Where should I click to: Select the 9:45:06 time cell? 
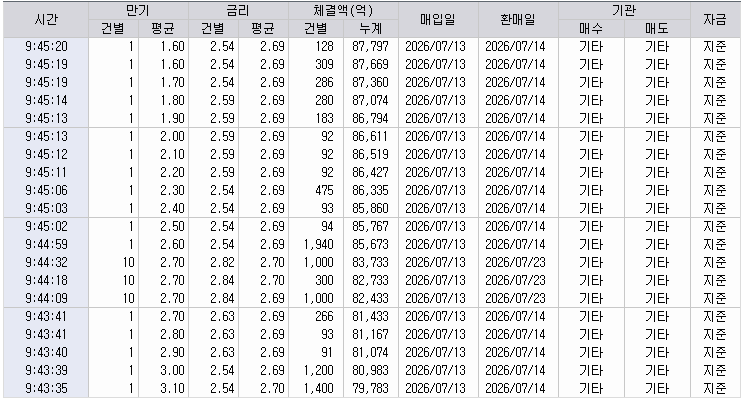(x=46, y=190)
